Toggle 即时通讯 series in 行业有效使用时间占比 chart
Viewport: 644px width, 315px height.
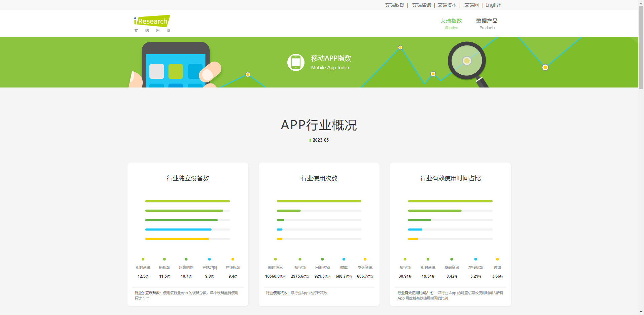click(428, 259)
